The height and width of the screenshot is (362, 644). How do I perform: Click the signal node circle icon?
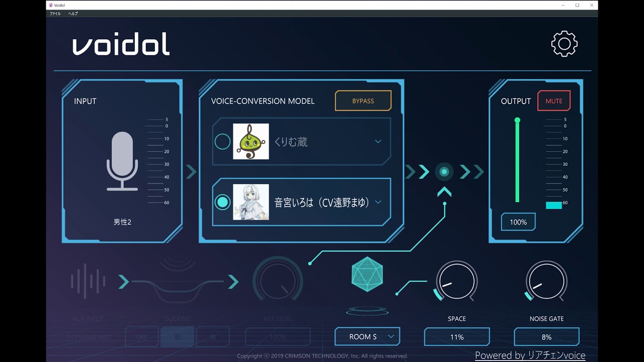pyautogui.click(x=444, y=172)
